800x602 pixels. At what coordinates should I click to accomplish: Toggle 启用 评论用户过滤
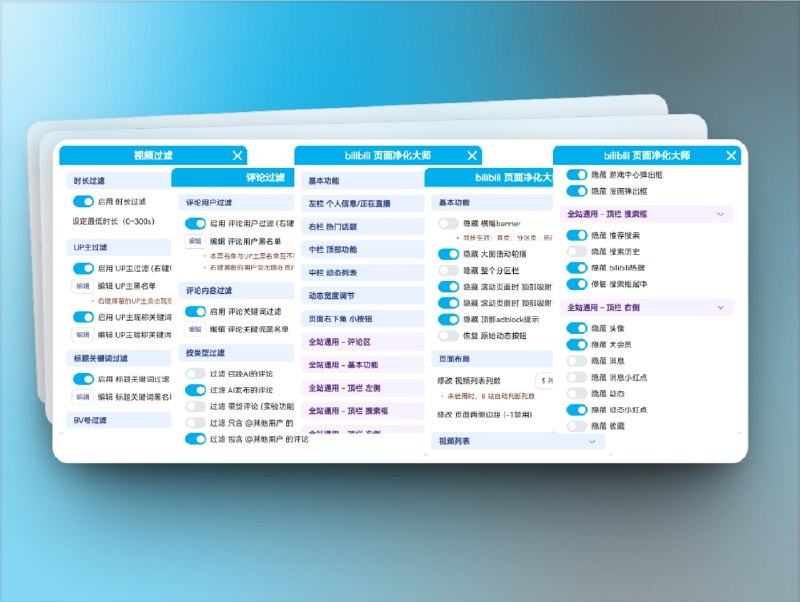tap(194, 221)
